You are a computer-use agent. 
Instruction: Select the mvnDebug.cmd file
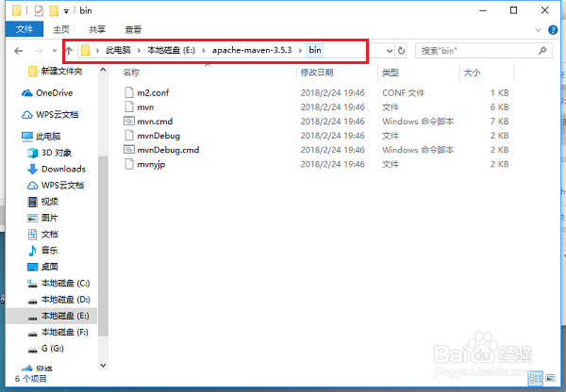(168, 150)
